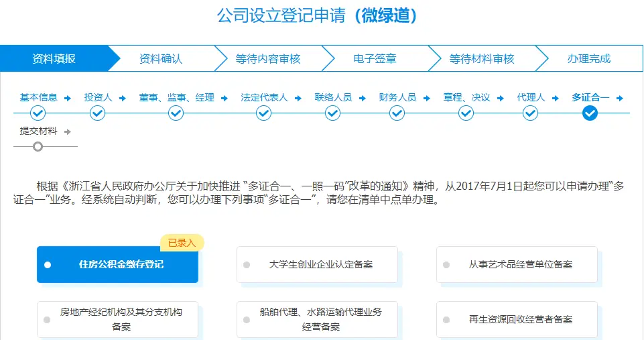This screenshot has width=644, height=340.
Task: Select 船舶代理、水路运输代理业务经营备案 item
Action: [x=317, y=319]
